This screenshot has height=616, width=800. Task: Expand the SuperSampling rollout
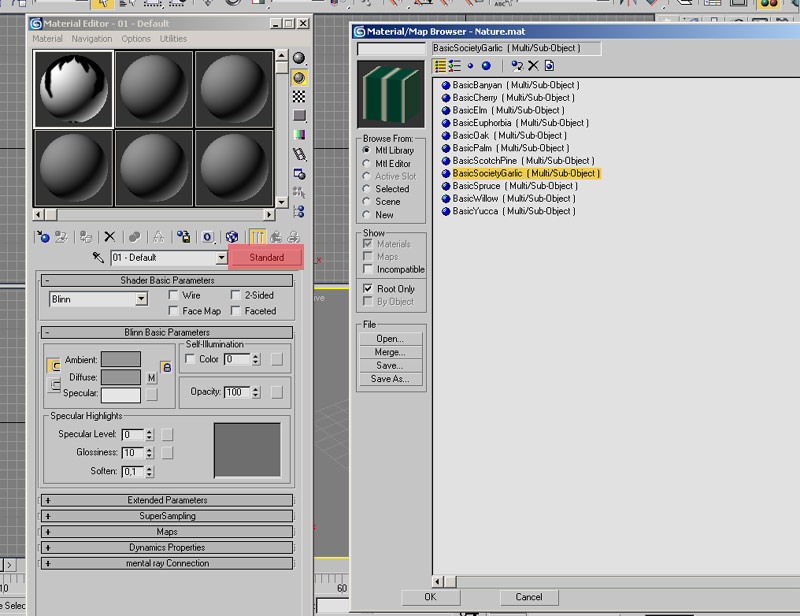click(167, 516)
